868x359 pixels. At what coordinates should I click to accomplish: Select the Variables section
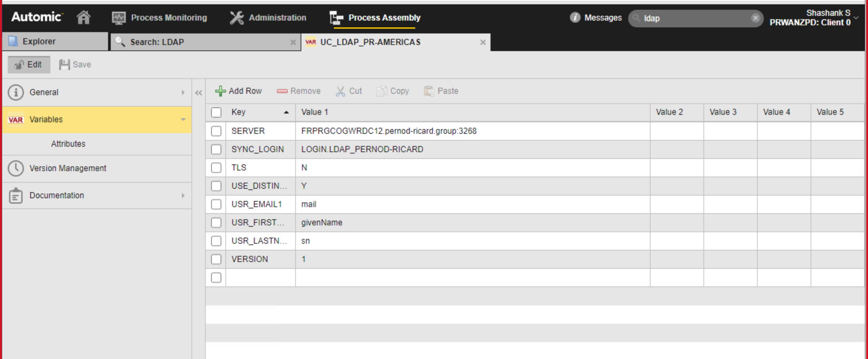(x=97, y=120)
